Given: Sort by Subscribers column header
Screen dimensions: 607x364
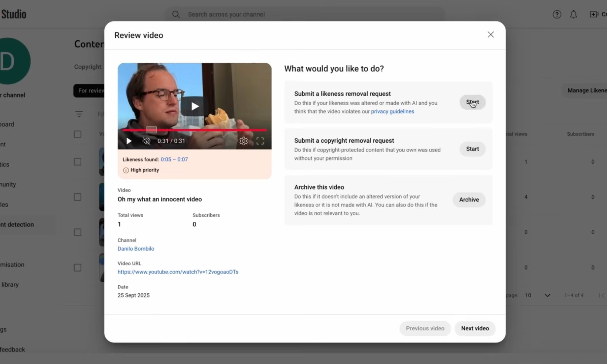Looking at the screenshot, I should [580, 134].
